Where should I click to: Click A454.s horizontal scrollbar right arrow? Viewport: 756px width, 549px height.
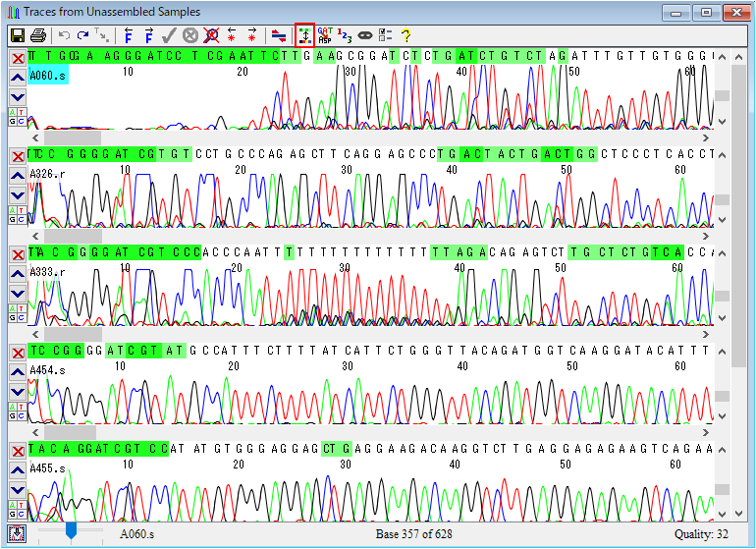point(706,432)
